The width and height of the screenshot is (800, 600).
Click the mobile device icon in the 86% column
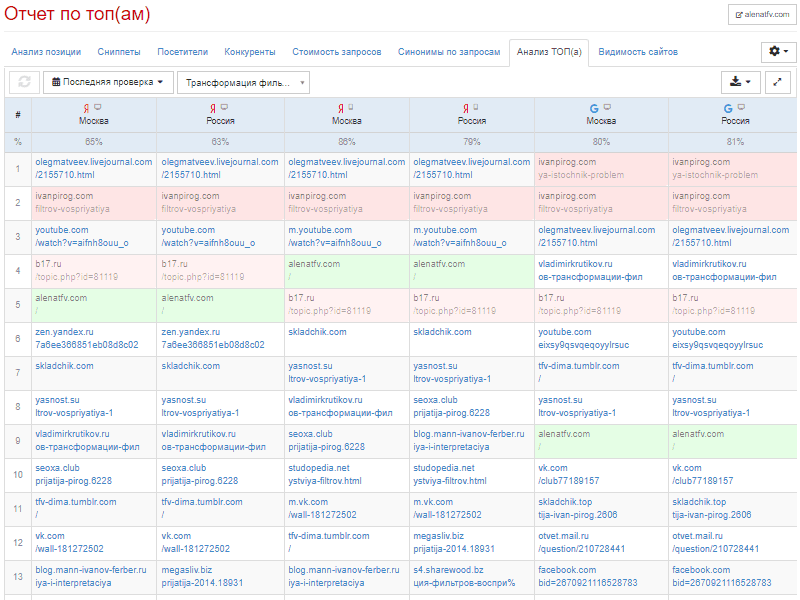pyautogui.click(x=351, y=107)
